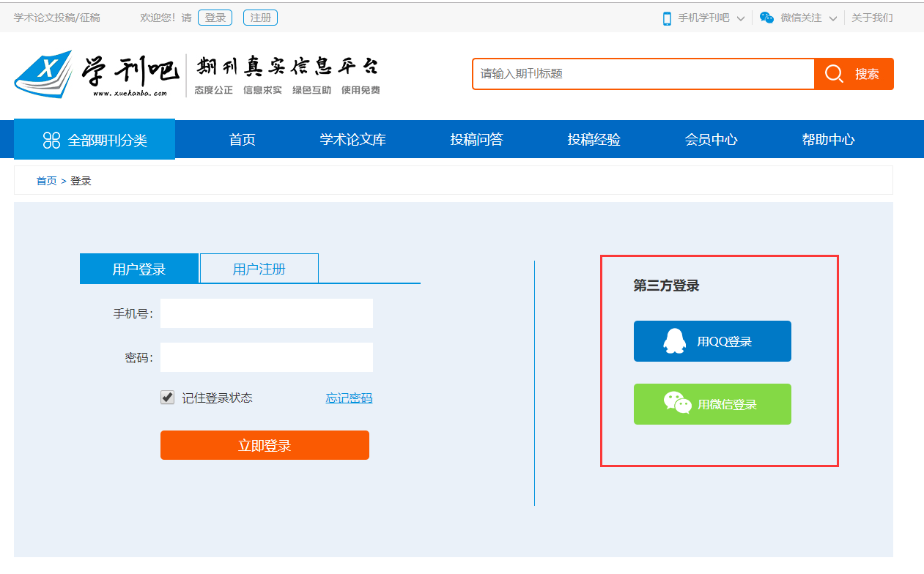Click the four-circle icon beside 全部期刊分类
The image size is (924, 574).
(51, 140)
